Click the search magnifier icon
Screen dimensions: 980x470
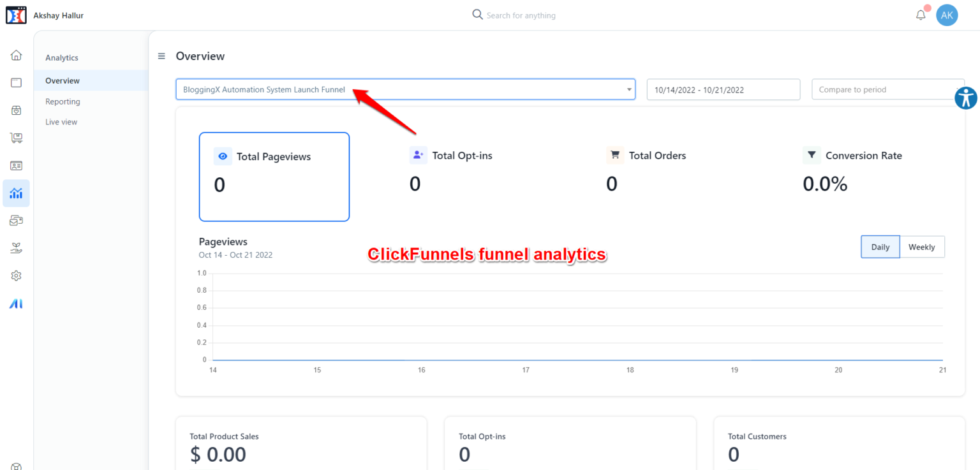click(477, 15)
